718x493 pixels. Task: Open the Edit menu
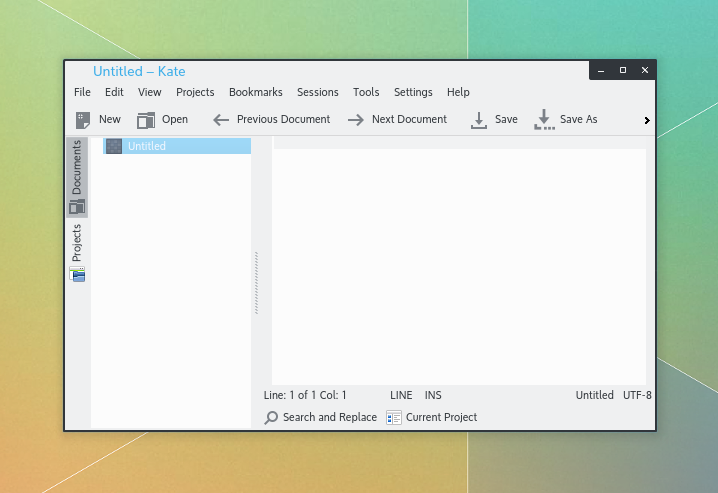pos(114,92)
